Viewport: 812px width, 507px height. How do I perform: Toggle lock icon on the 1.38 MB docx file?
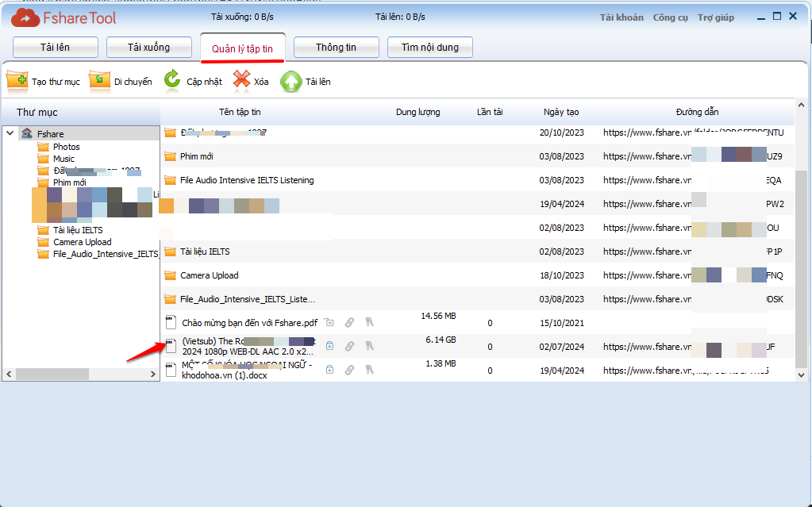pos(329,371)
